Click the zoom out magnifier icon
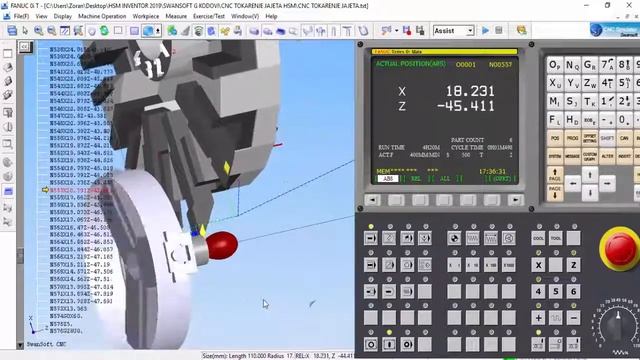The image size is (640, 360). [51, 31]
